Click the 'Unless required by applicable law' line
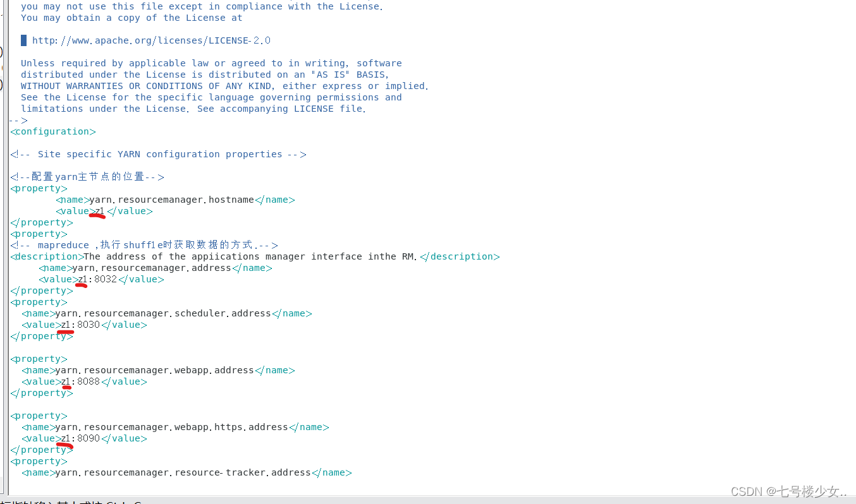The width and height of the screenshot is (856, 504). point(211,63)
